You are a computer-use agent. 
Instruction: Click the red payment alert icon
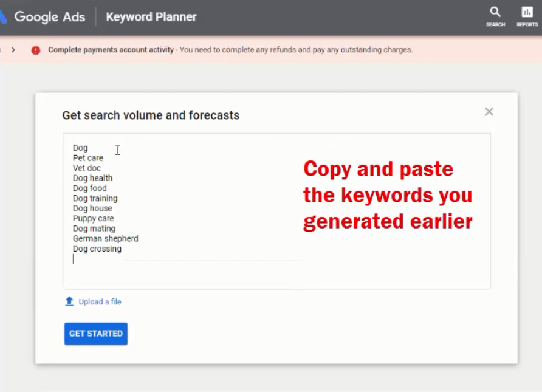pos(36,50)
